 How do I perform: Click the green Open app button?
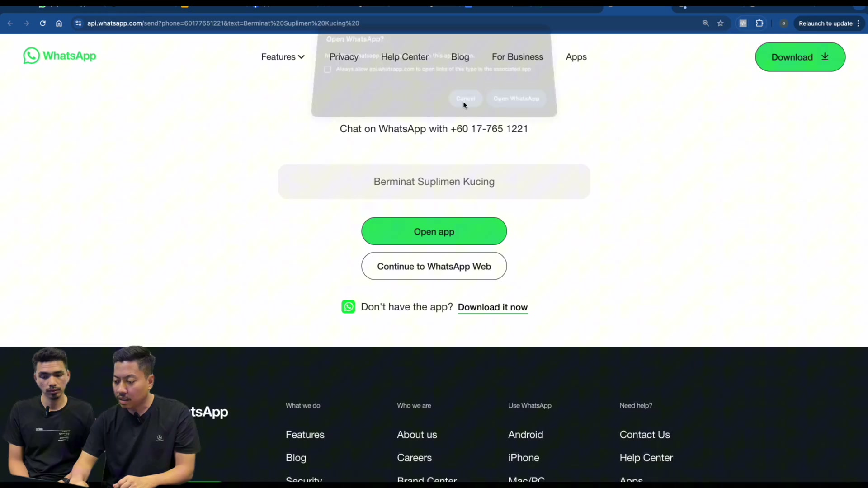tap(434, 231)
